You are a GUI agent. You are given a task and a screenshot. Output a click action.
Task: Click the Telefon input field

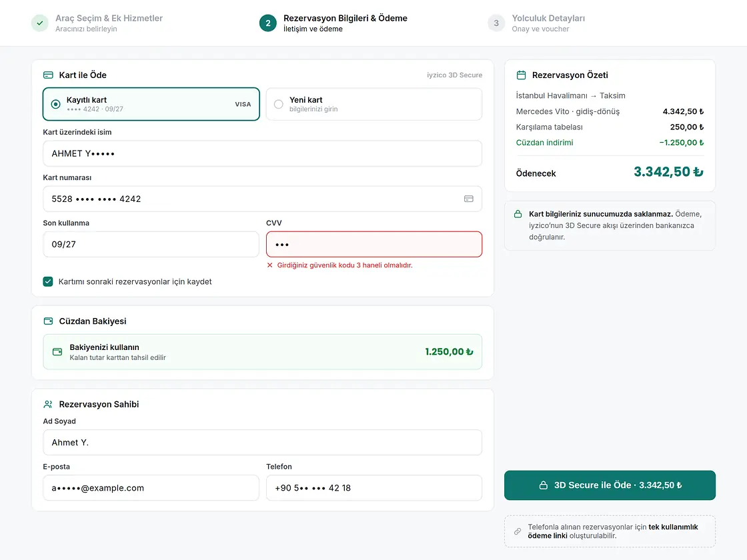(374, 487)
